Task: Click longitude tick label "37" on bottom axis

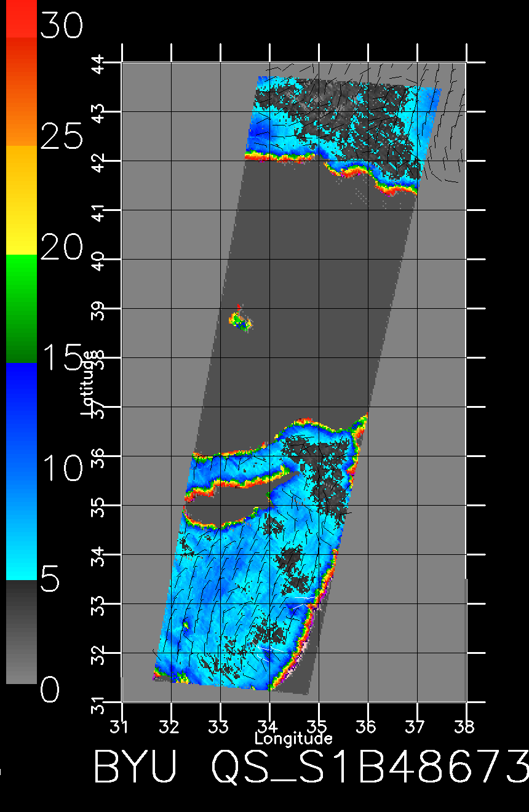Action: pos(416,726)
